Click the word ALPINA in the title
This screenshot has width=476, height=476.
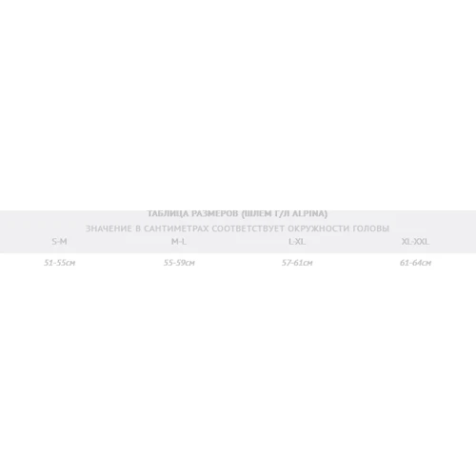[x=307, y=214]
